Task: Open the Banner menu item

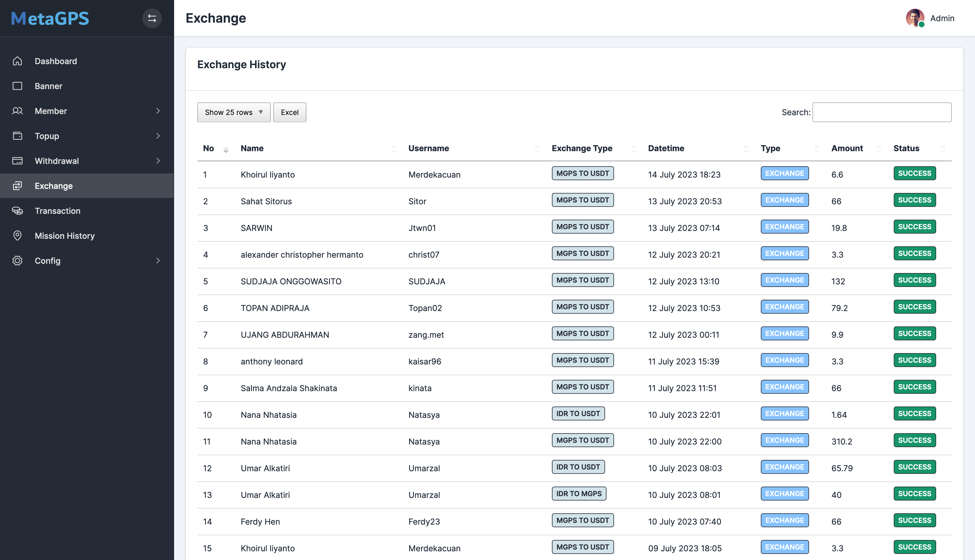Action: (87, 86)
